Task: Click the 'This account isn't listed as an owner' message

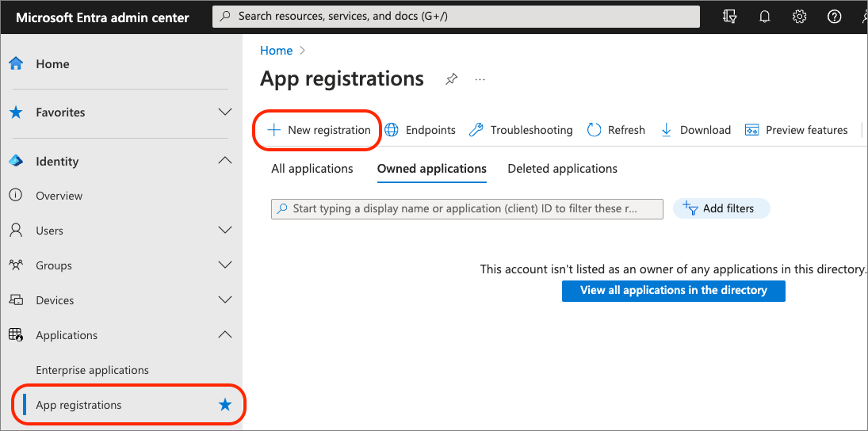Action: click(x=673, y=269)
